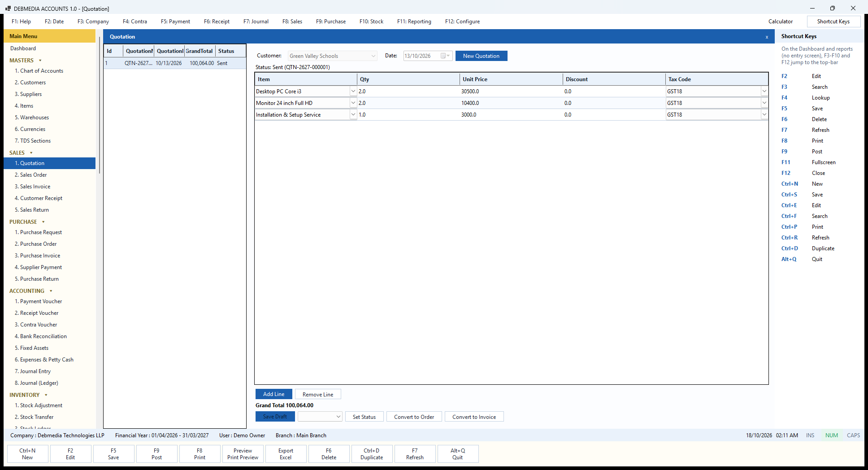Open the Calculator
The image size is (868, 470).
click(x=780, y=22)
